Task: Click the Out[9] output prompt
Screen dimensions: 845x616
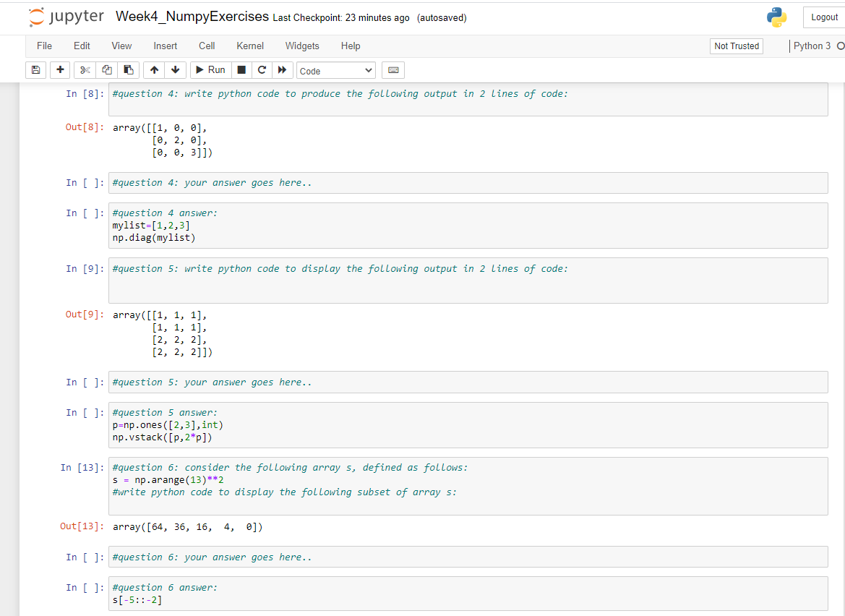Action: click(85, 315)
